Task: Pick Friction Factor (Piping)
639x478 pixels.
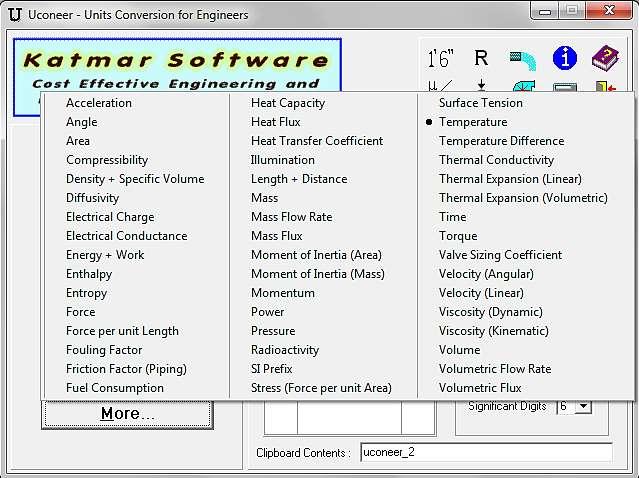Action: point(126,369)
